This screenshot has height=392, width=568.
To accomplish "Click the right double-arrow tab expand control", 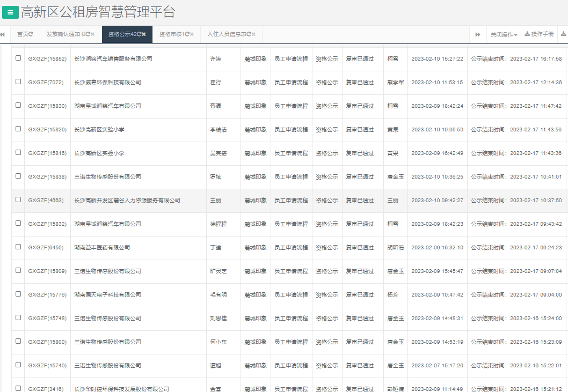I will [478, 33].
